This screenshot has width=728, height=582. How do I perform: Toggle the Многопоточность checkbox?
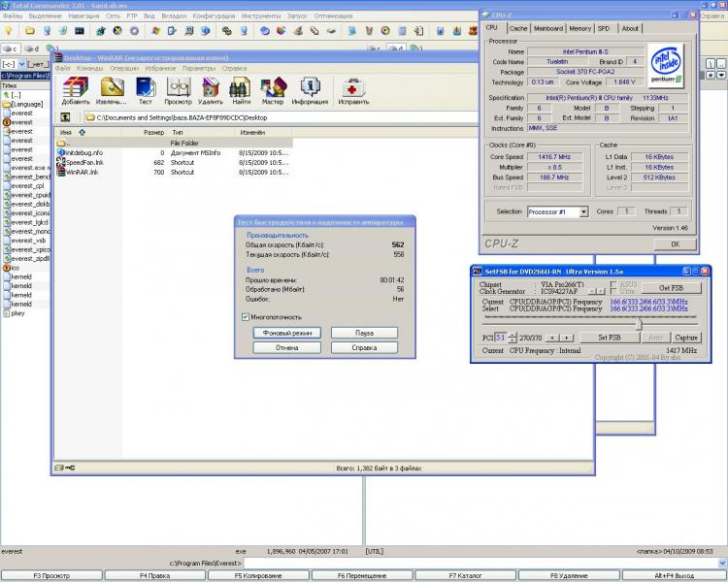click(x=246, y=317)
